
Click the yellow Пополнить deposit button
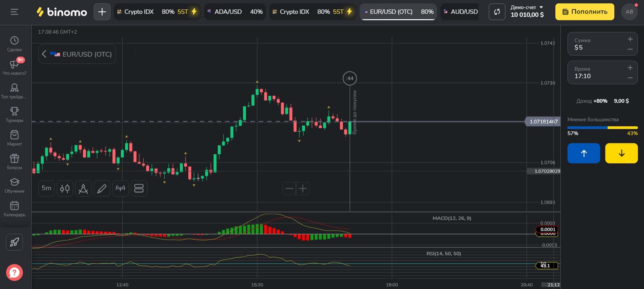tap(585, 12)
